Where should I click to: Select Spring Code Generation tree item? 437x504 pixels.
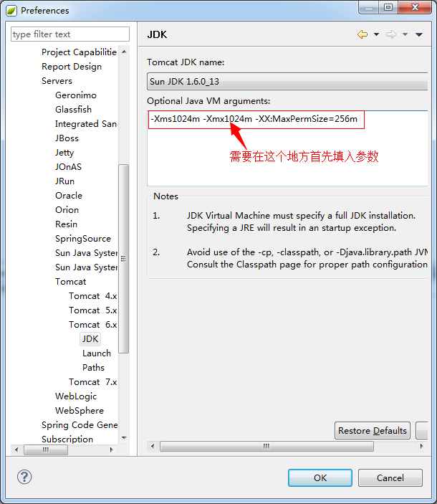80,425
